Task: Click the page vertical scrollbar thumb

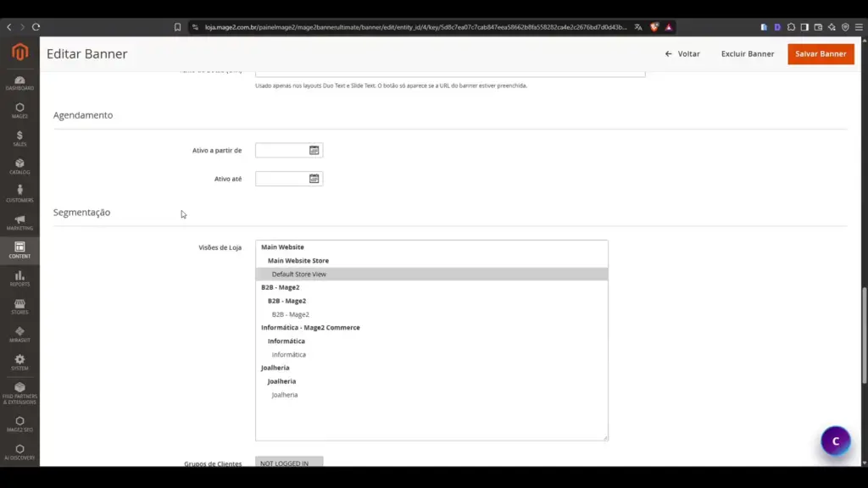Action: (x=864, y=335)
